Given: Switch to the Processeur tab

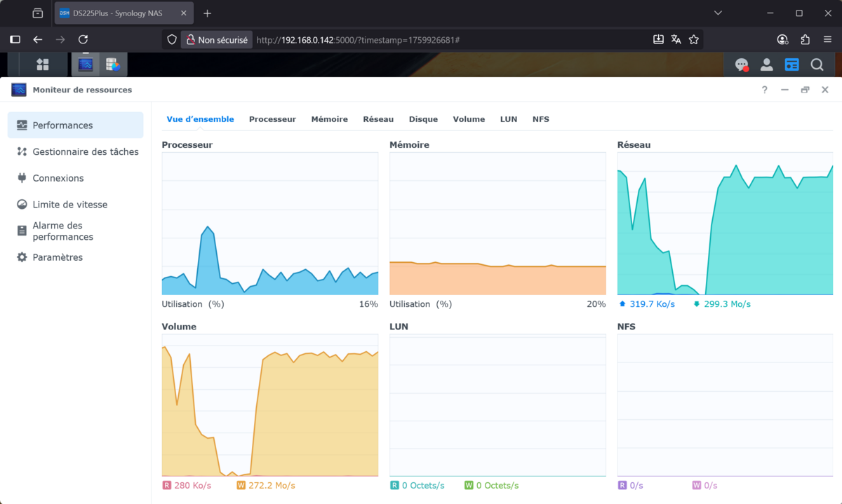Looking at the screenshot, I should [x=272, y=119].
